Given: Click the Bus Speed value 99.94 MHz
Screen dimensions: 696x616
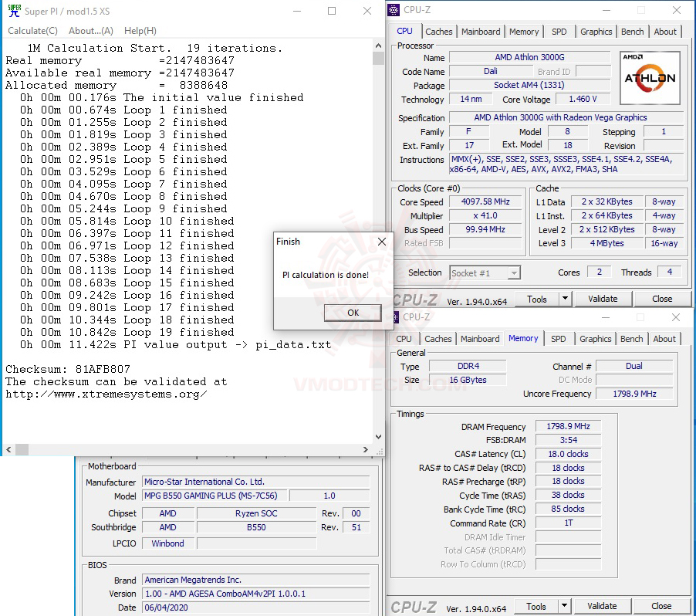Looking at the screenshot, I should click(x=485, y=229).
